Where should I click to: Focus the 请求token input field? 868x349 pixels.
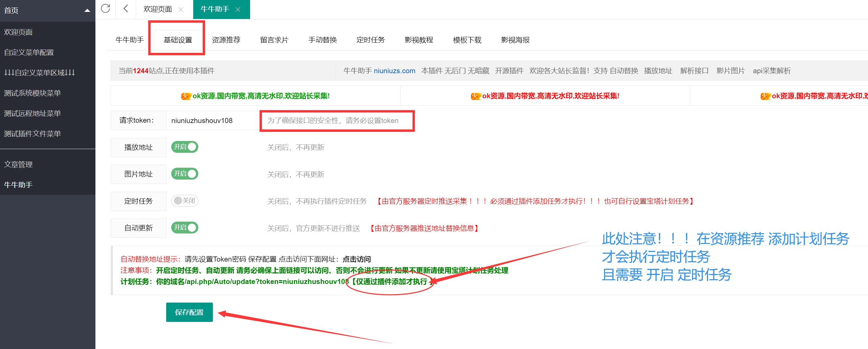pyautogui.click(x=213, y=121)
